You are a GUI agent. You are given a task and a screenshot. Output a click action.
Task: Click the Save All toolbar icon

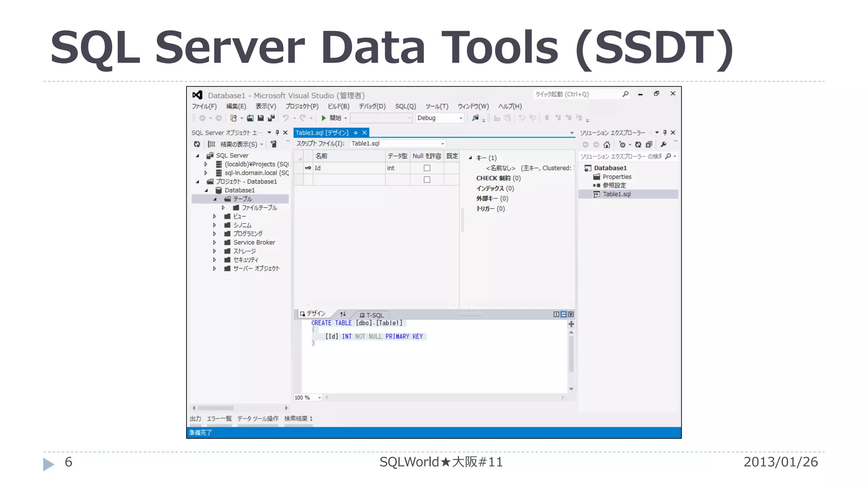271,118
